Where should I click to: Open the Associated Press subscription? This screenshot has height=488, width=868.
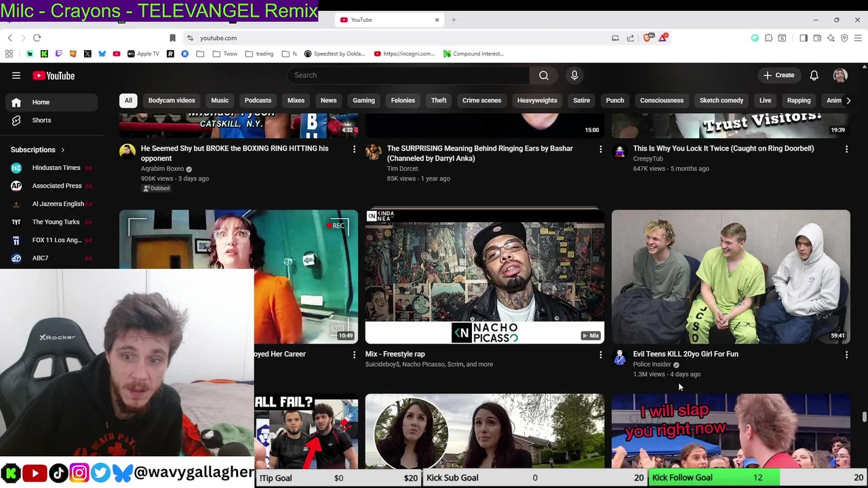(x=52, y=186)
